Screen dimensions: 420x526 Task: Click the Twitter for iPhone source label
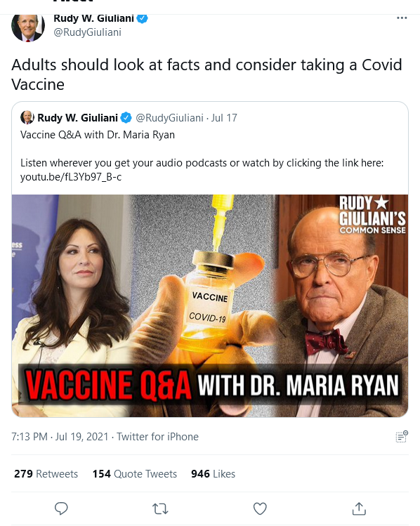point(157,437)
